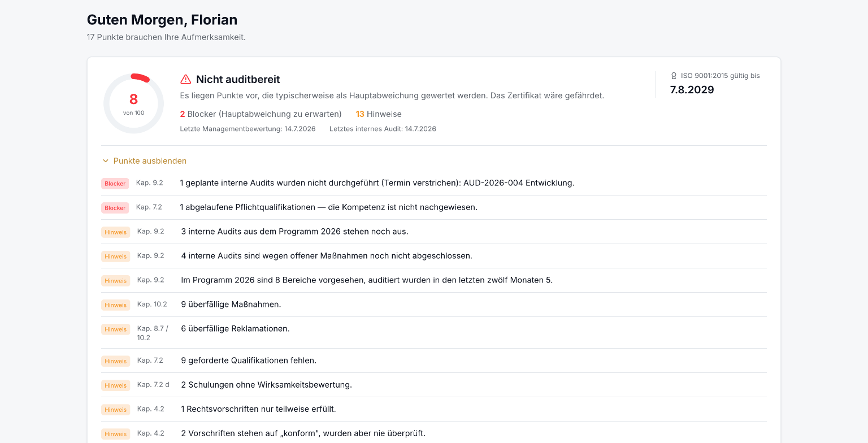Select "2 Schulungen ohne Wirksamkeitsbewertung" row
Image resolution: width=868 pixels, height=443 pixels.
tap(434, 385)
